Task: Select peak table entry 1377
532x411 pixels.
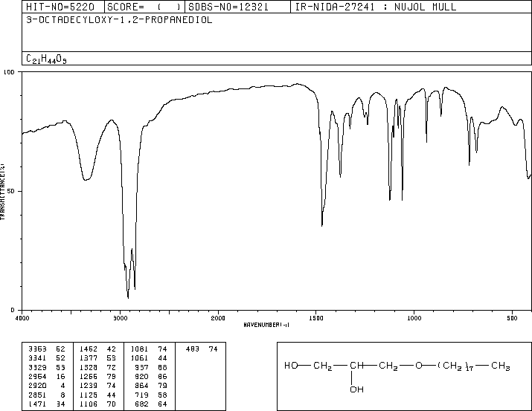Action: tap(97, 358)
